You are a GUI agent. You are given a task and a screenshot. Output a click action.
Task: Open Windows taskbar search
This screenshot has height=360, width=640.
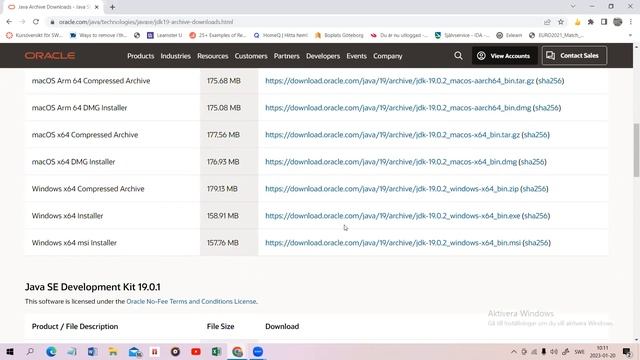pos(30,351)
